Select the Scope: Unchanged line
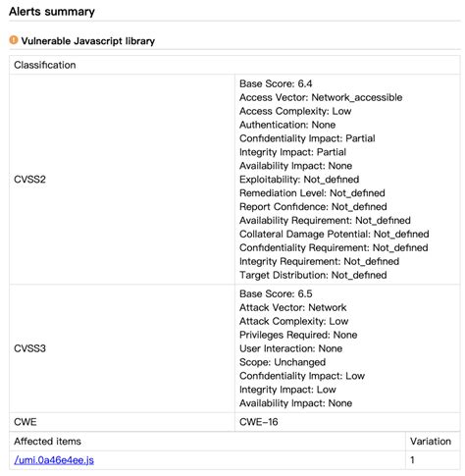The image size is (465, 476). 283,362
